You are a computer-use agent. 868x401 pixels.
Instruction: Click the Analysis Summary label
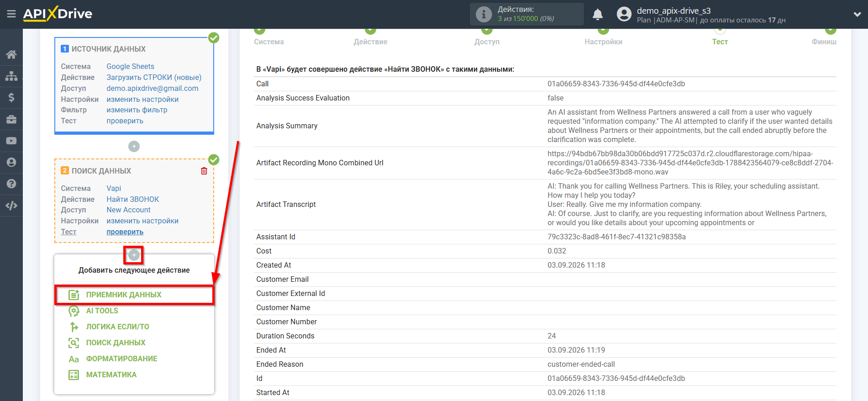(x=287, y=126)
